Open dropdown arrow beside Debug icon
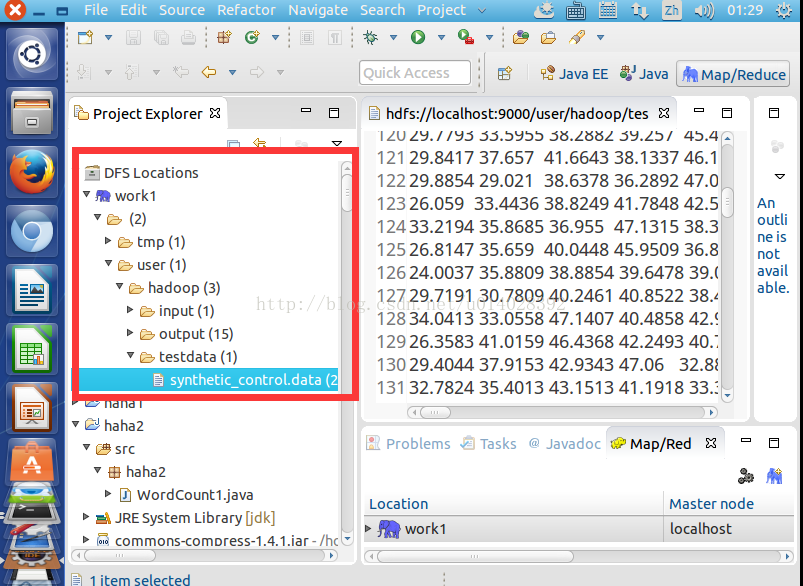Screen dimensions: 803x586 (393, 37)
